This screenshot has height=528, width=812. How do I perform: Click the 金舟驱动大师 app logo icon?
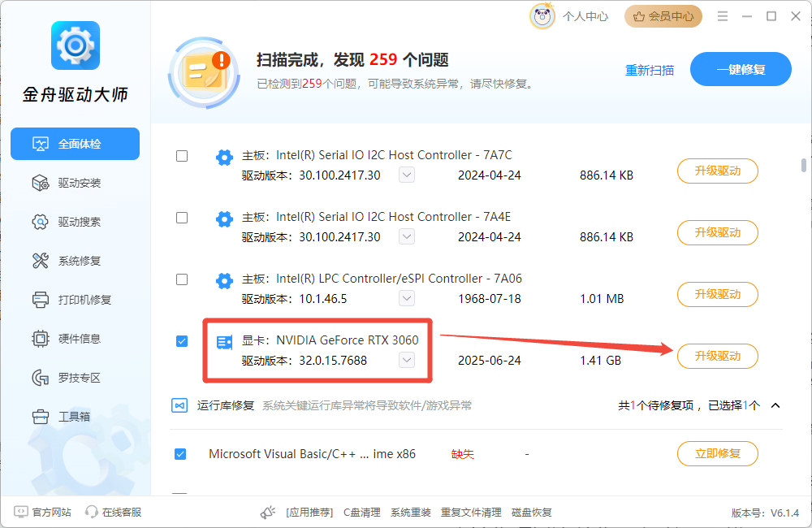point(76,45)
